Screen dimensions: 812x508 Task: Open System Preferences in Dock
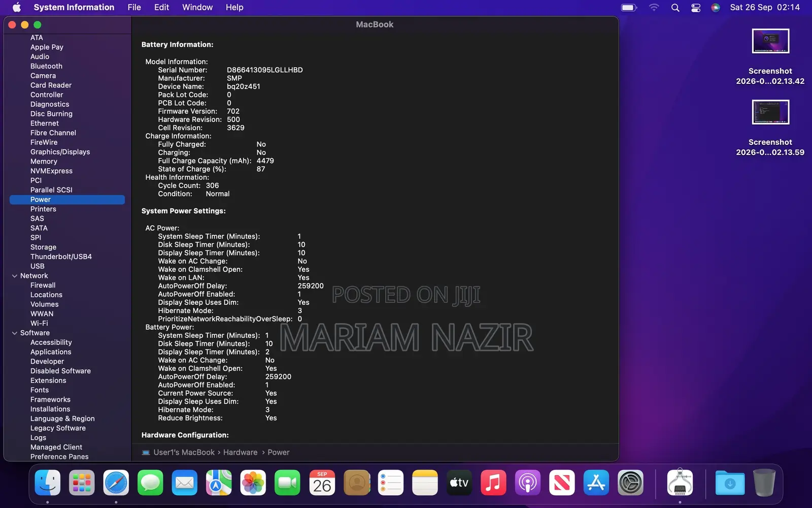click(630, 482)
